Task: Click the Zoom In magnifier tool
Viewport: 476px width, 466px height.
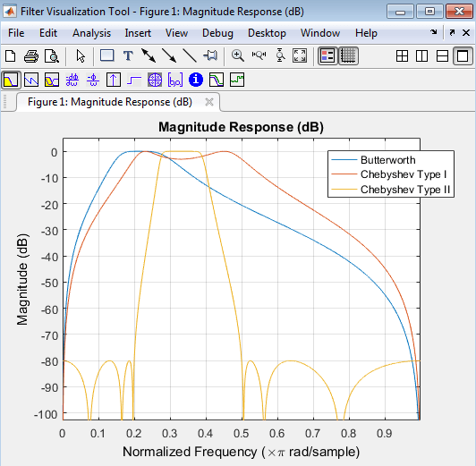Action: [x=238, y=56]
